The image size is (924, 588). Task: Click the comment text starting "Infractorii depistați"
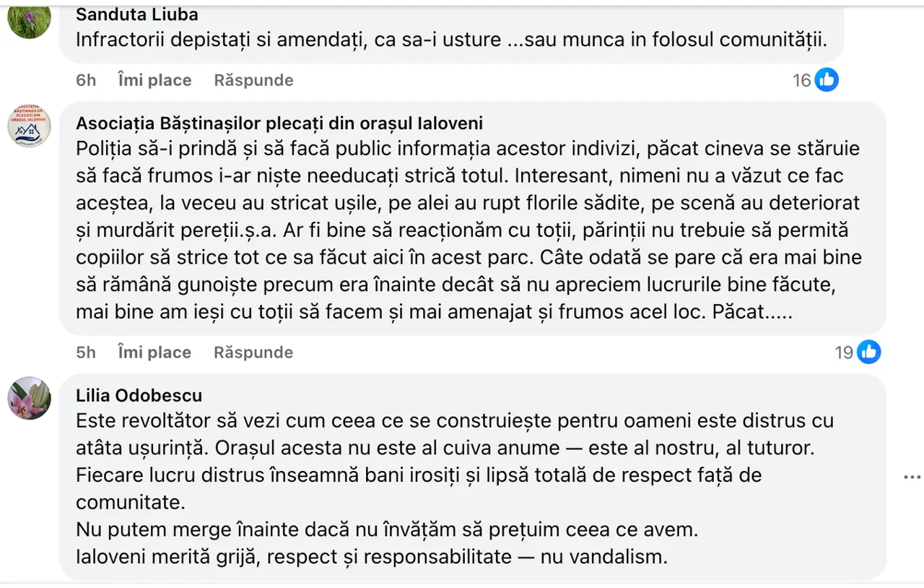(x=451, y=40)
